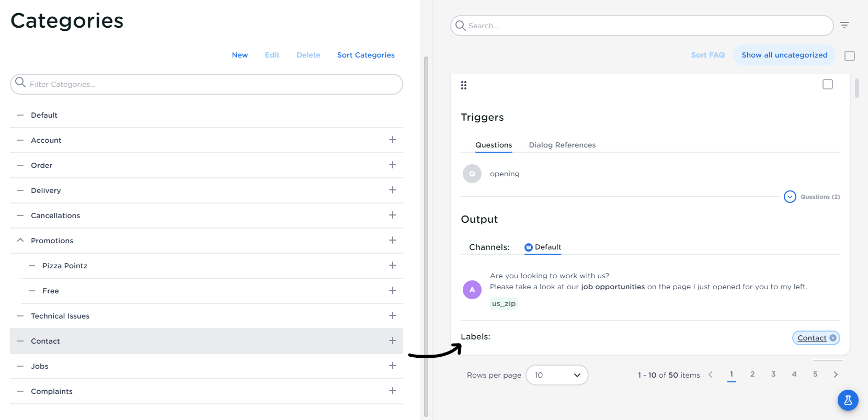
Task: Click the drag handle on the FAQ card
Action: pos(464,85)
